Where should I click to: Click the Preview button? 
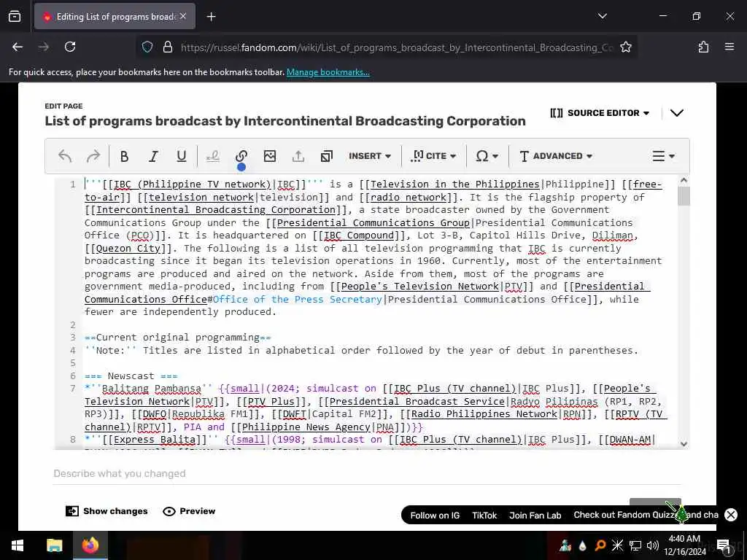tap(189, 511)
